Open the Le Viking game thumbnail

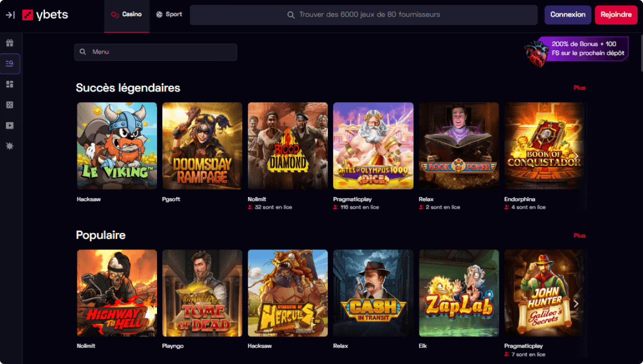116,145
